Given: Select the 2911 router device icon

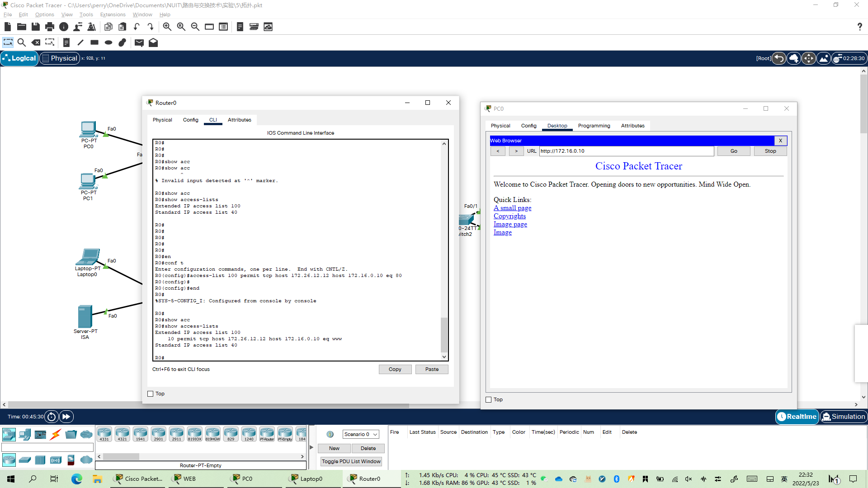Looking at the screenshot, I should [176, 434].
